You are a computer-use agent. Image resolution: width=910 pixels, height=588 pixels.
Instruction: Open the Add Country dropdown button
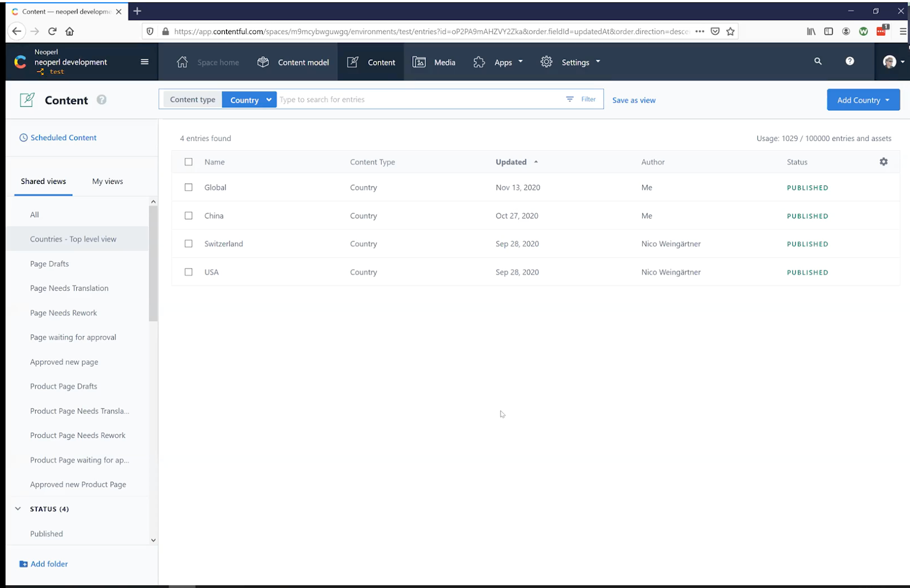point(863,100)
